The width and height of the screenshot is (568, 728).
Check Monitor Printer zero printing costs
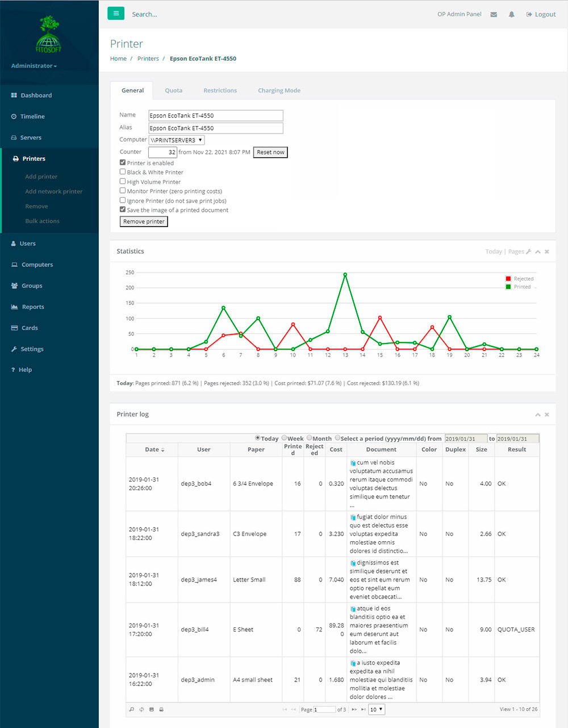click(x=123, y=191)
